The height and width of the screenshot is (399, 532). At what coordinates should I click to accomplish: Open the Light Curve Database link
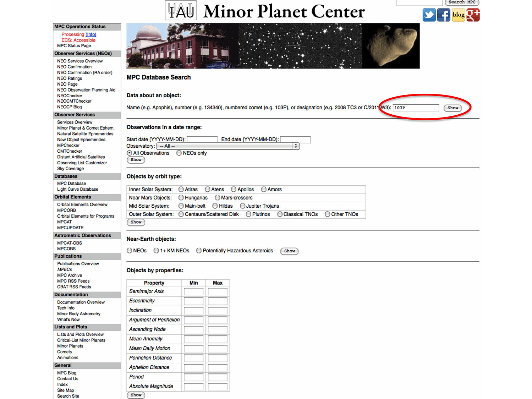[77, 189]
